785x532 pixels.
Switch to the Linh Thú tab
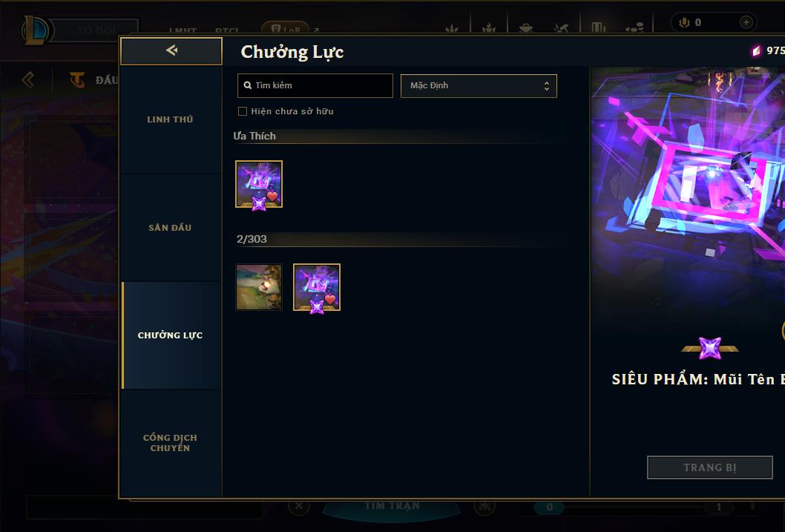click(170, 119)
